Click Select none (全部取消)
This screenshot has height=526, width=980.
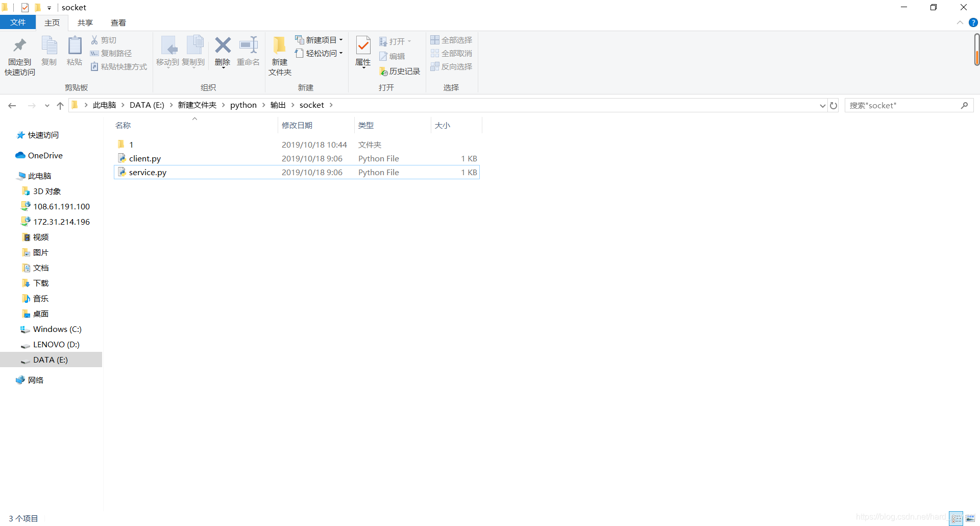[452, 53]
